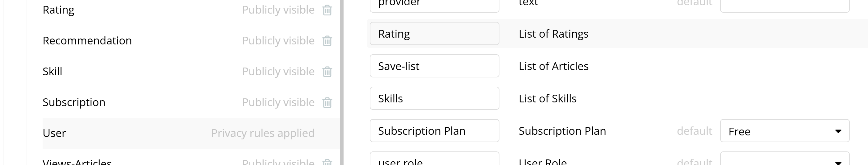Edit the Subscription Plan field name
868x165 pixels.
[434, 131]
